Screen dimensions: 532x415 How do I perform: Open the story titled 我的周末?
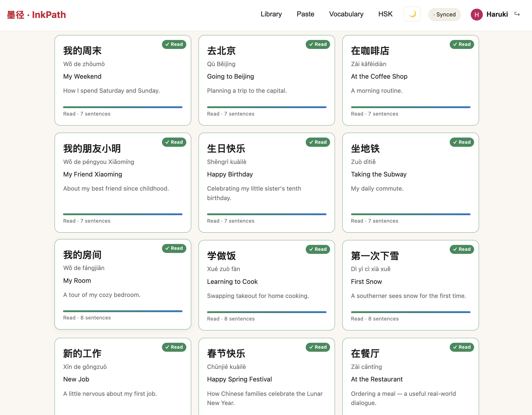coord(83,51)
